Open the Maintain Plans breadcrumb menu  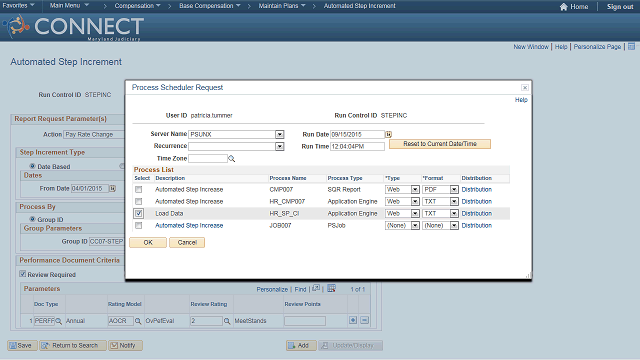(x=282, y=6)
